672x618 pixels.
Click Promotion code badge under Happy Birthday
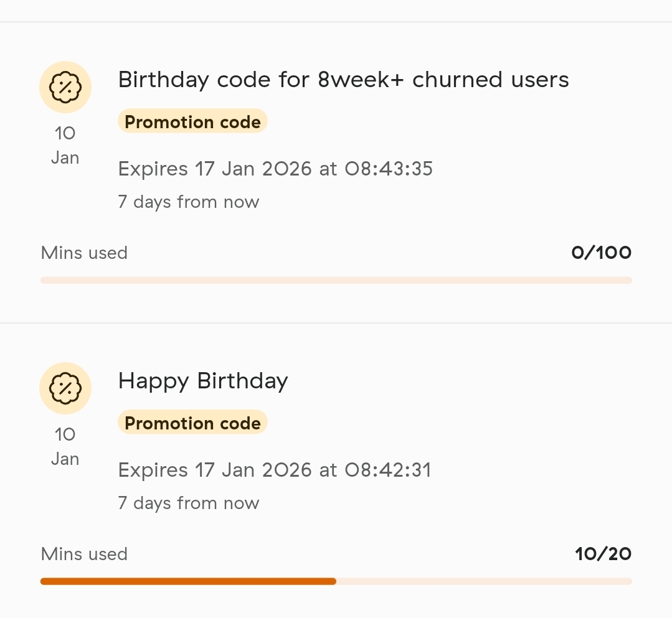coord(192,423)
